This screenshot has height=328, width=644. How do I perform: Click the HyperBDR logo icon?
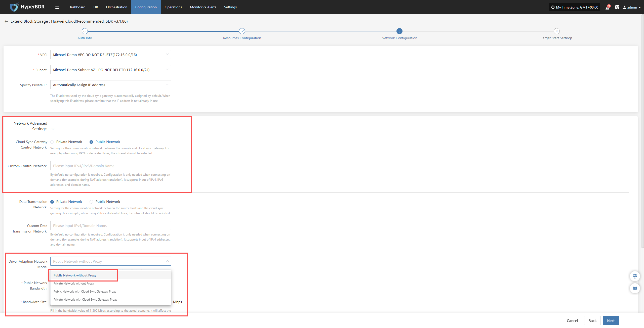pos(14,7)
